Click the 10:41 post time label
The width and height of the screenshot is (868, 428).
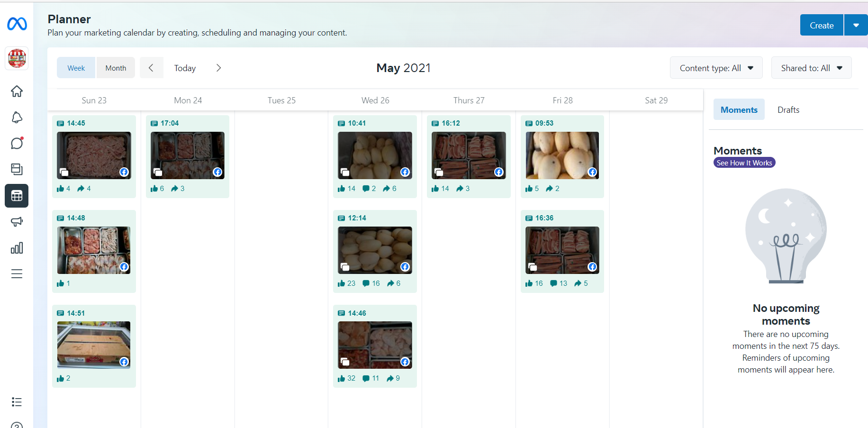pos(357,123)
